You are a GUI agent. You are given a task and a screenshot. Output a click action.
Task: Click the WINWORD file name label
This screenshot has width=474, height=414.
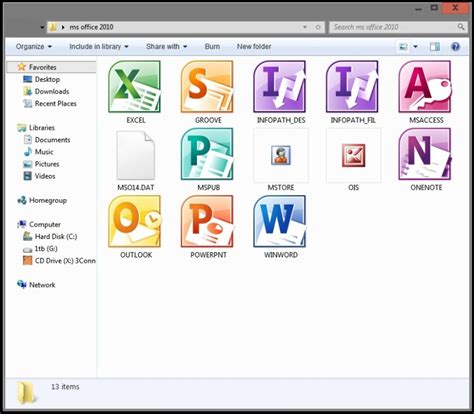tap(281, 255)
